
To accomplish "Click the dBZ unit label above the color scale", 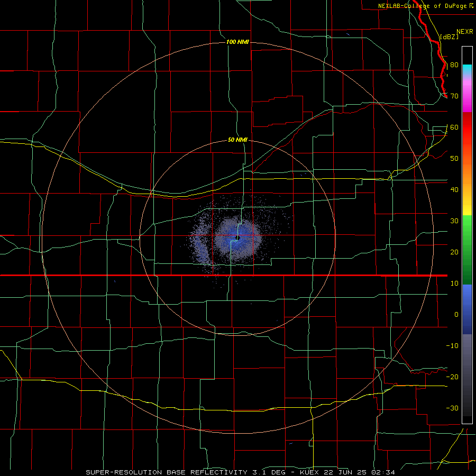I will coord(449,36).
